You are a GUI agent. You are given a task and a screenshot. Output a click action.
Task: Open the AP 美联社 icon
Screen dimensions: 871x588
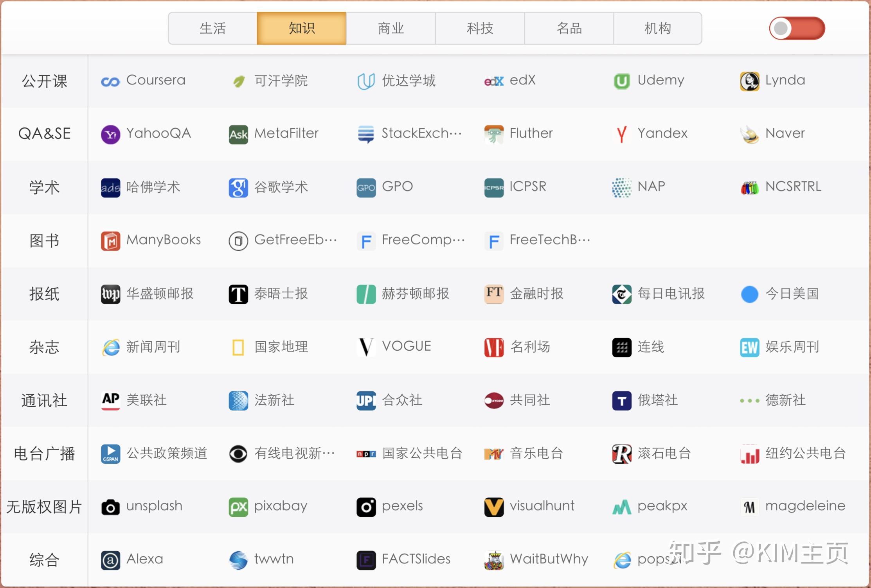pos(110,400)
